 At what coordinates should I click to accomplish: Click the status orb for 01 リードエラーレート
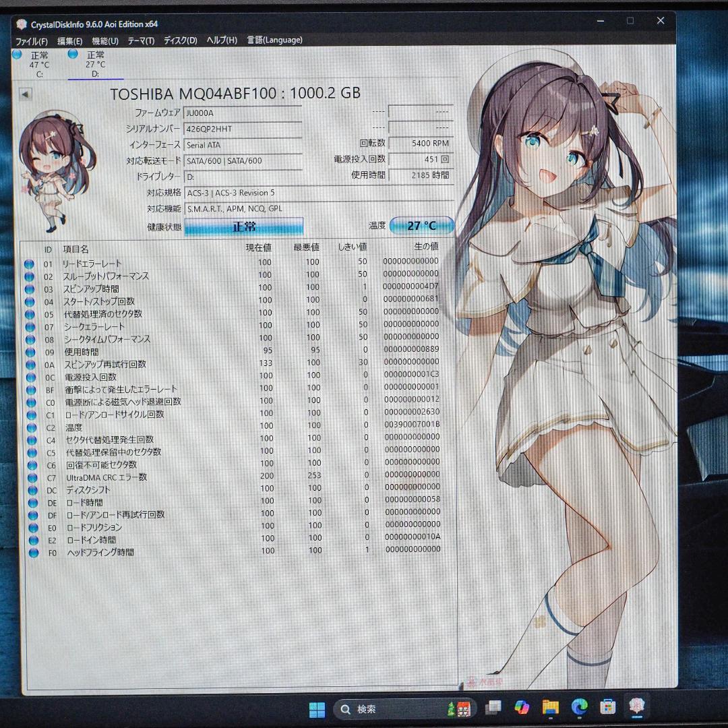click(x=29, y=264)
